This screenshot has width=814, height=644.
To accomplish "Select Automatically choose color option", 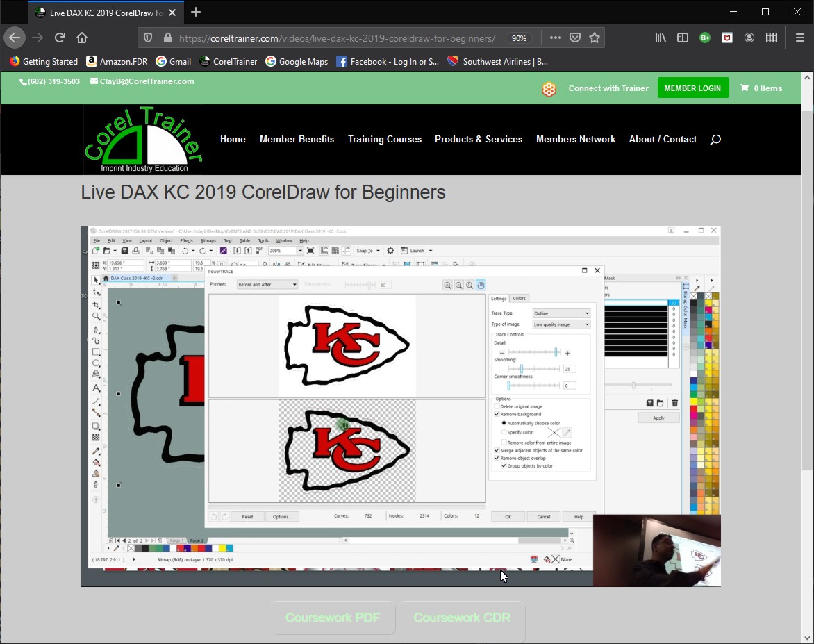I will (x=504, y=423).
